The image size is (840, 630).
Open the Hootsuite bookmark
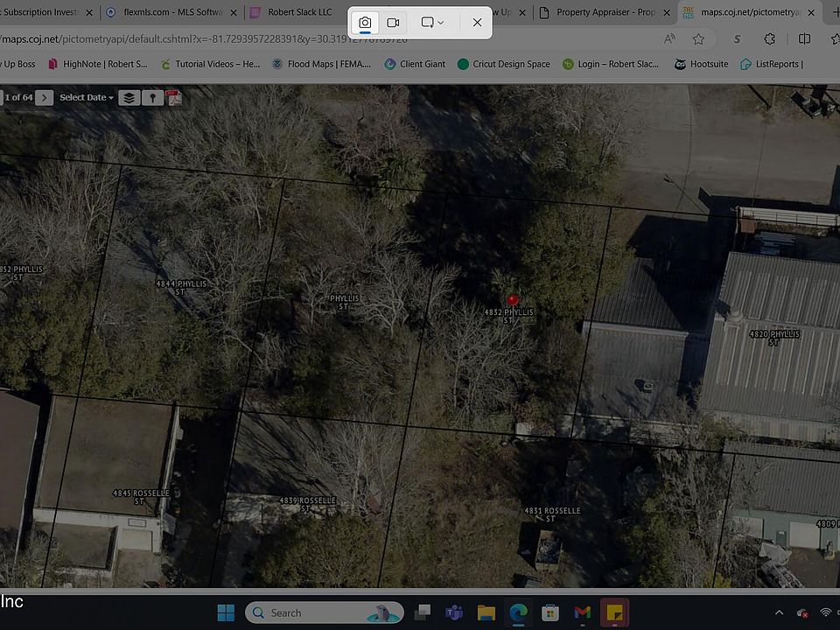[x=701, y=64]
